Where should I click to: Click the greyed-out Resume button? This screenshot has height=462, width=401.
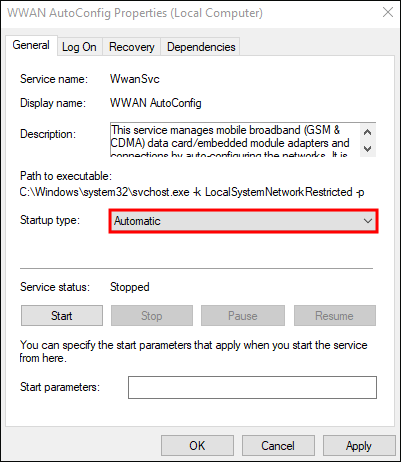coord(335,316)
